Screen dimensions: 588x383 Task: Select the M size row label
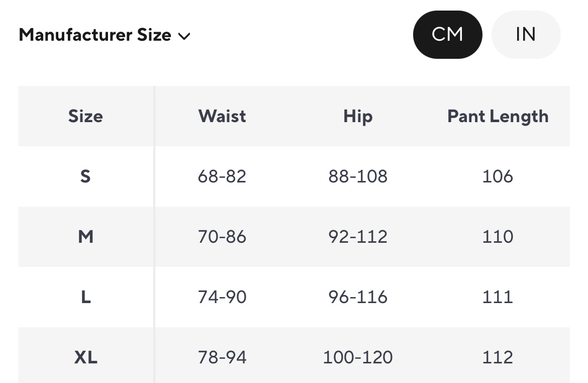click(85, 237)
